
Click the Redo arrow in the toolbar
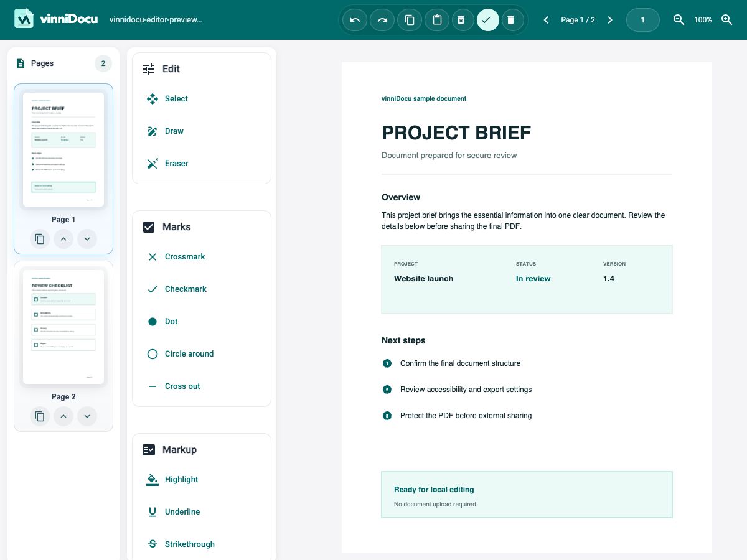point(382,20)
